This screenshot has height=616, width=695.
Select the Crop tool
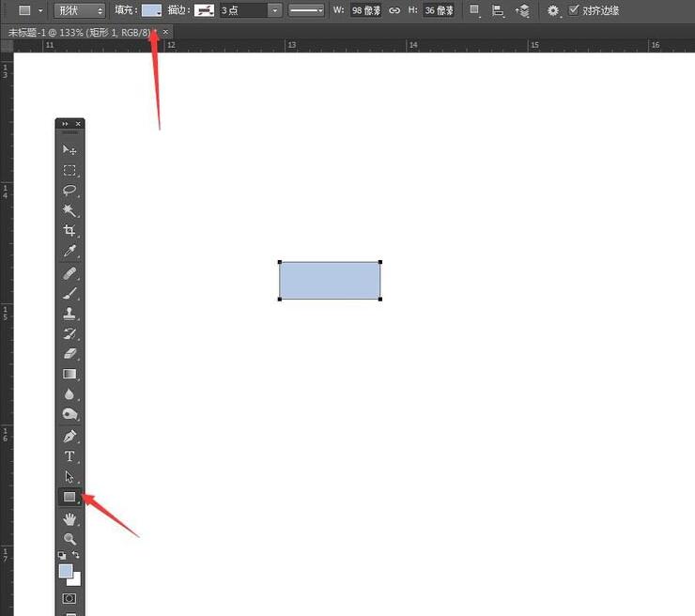tap(69, 230)
